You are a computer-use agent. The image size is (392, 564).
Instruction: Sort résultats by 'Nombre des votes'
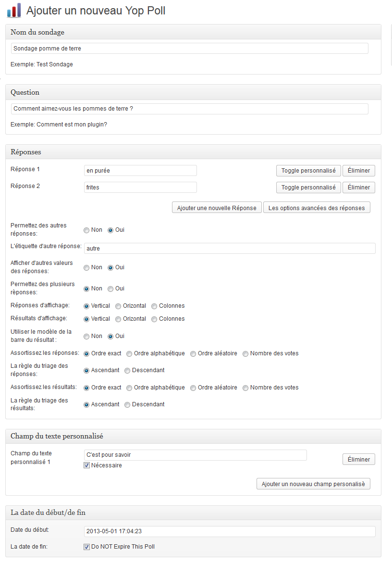245,388
